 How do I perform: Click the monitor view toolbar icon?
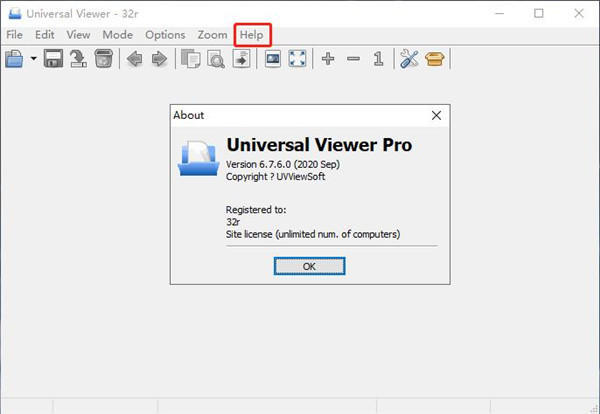pos(273,59)
